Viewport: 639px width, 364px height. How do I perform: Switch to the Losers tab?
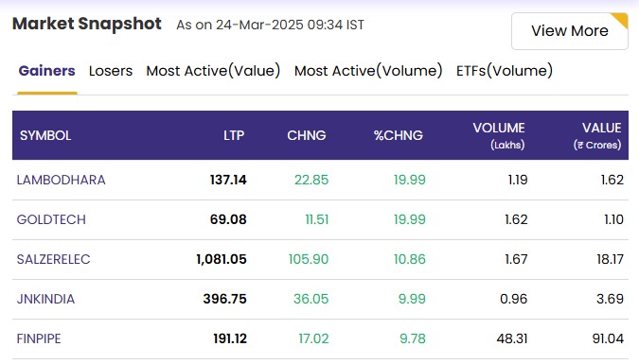pos(111,71)
